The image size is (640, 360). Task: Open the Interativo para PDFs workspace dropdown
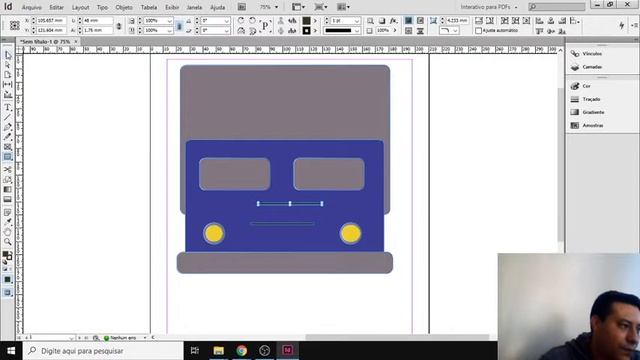coord(489,7)
